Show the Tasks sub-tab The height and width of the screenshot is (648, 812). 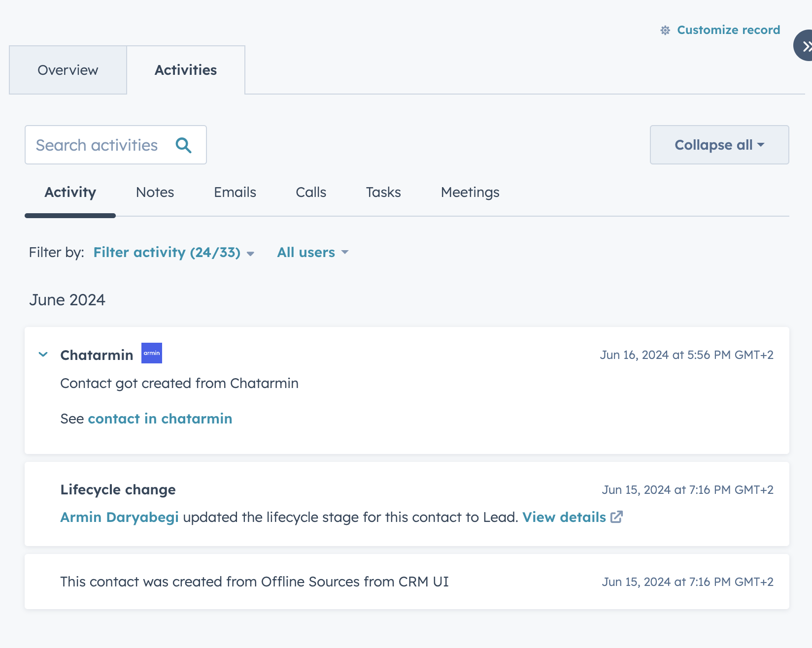[383, 193]
